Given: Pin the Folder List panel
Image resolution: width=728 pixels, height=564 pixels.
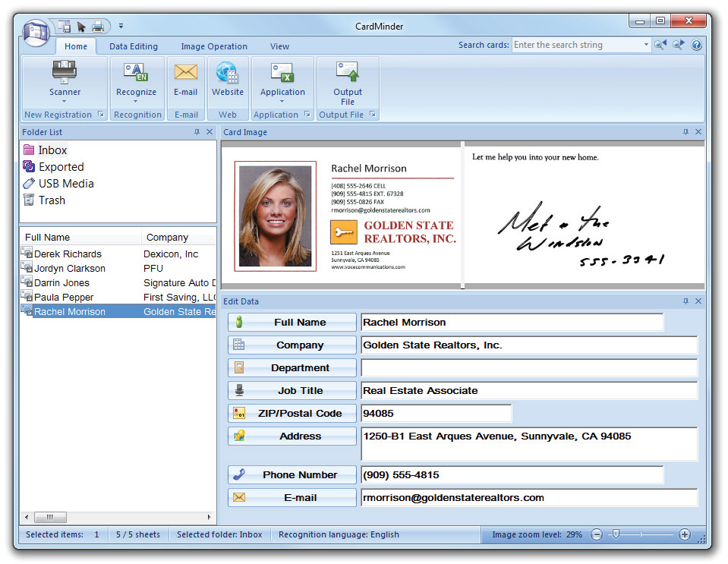Looking at the screenshot, I should [x=197, y=132].
